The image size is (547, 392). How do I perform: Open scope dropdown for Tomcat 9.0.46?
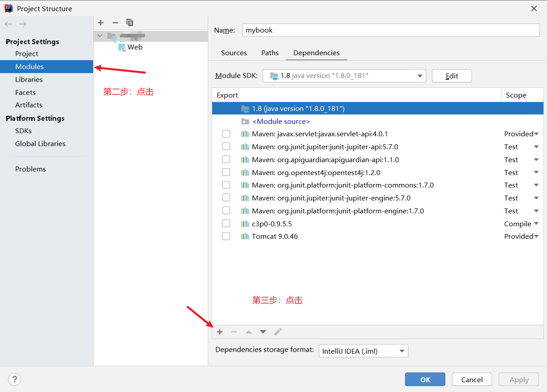(536, 237)
